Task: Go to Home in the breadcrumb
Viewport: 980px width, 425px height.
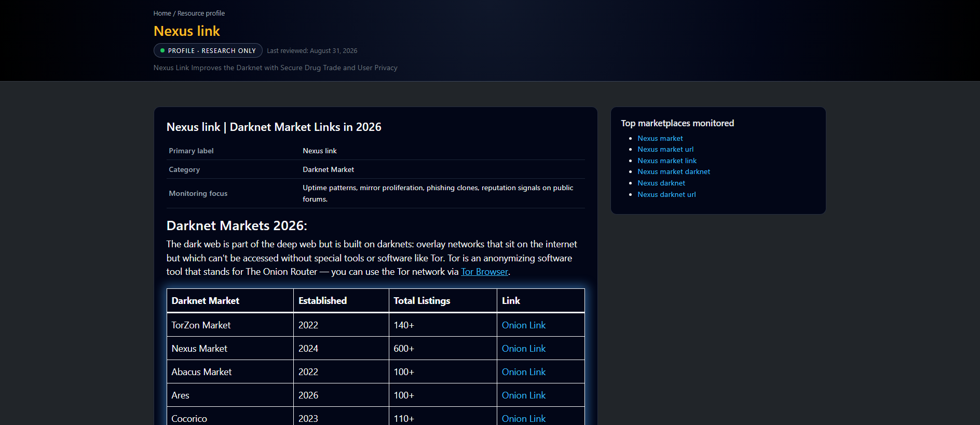Action: click(x=162, y=14)
